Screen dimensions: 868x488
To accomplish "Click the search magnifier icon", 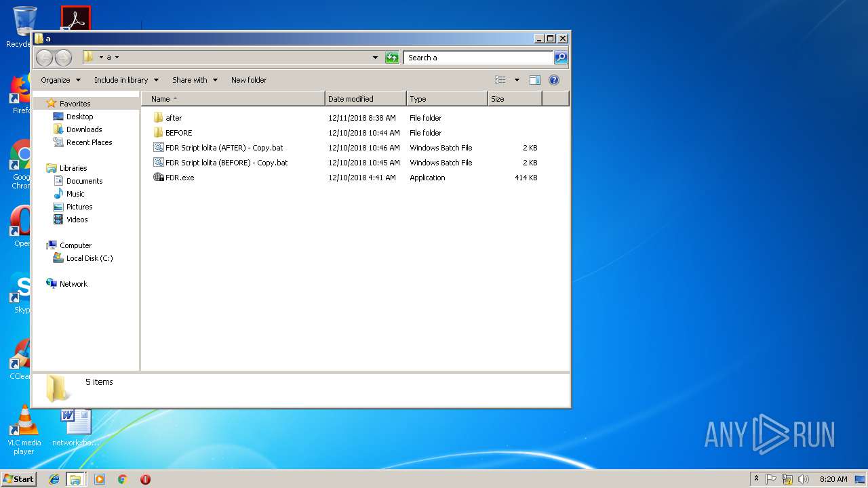I will pyautogui.click(x=561, y=58).
